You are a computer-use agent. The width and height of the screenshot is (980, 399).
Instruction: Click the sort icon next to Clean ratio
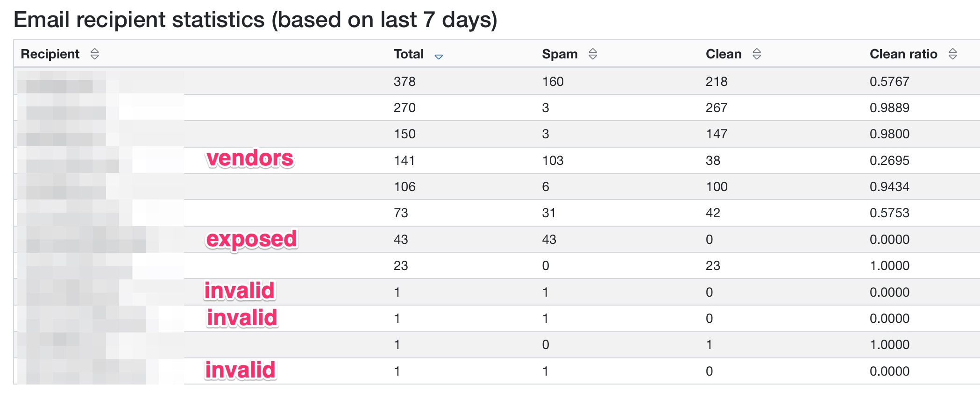pos(953,54)
